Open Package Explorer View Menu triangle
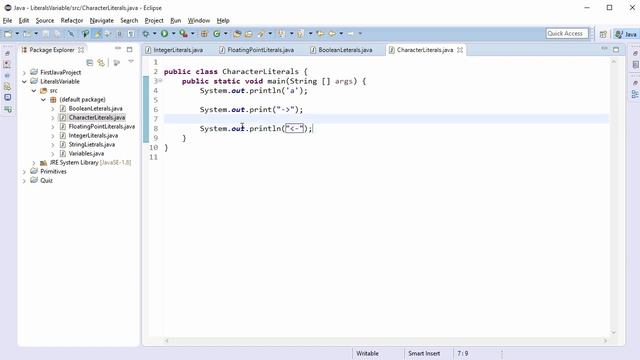 click(131, 62)
